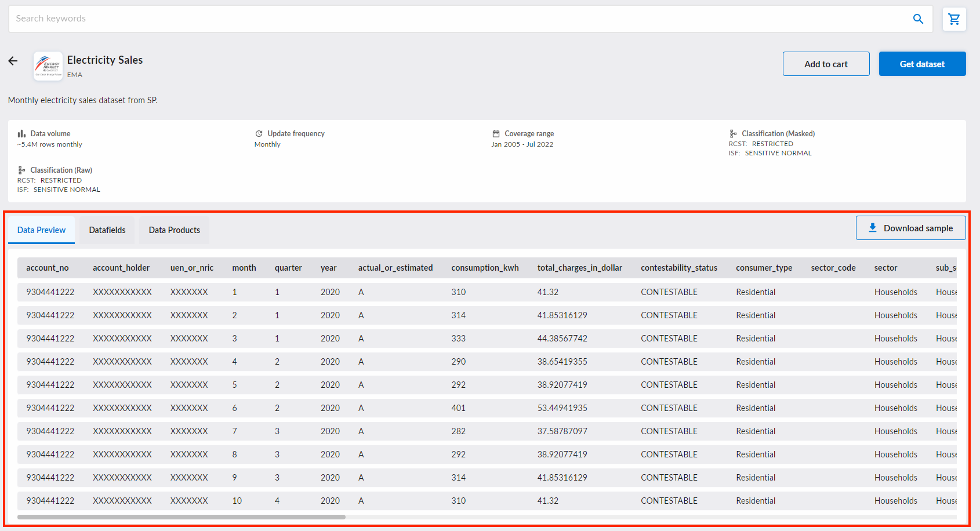The height and width of the screenshot is (531, 980).
Task: Click the sector_code column header
Action: tap(833, 268)
